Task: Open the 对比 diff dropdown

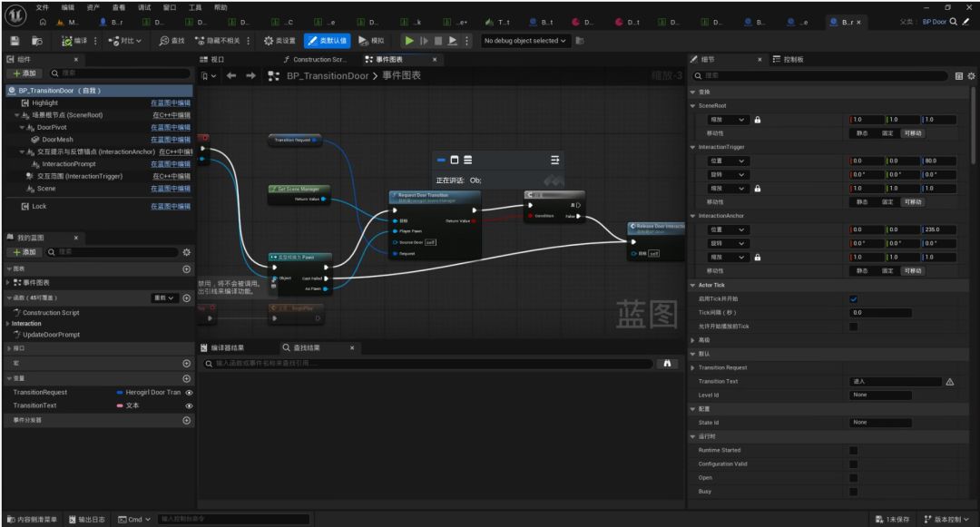Action: [x=124, y=41]
